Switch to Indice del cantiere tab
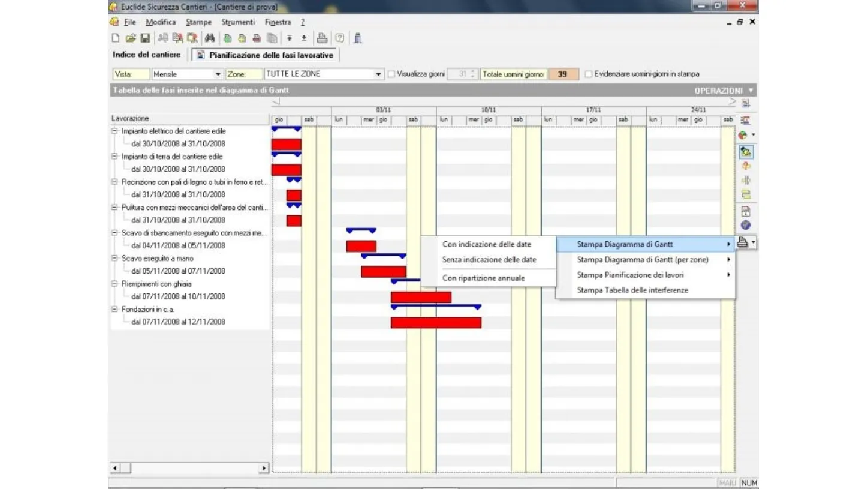Screen dimensions: 868x489 (x=147, y=55)
